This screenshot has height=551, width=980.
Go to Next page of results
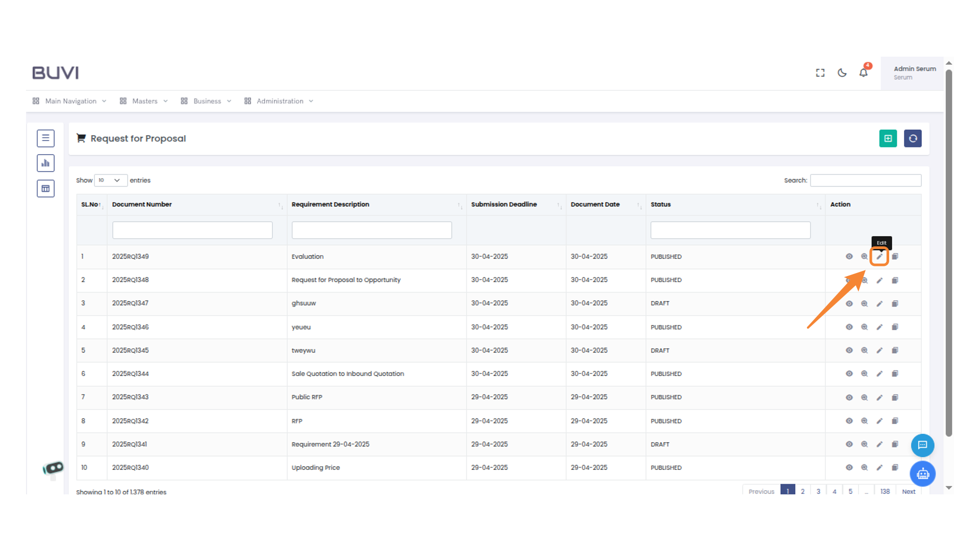tap(908, 491)
